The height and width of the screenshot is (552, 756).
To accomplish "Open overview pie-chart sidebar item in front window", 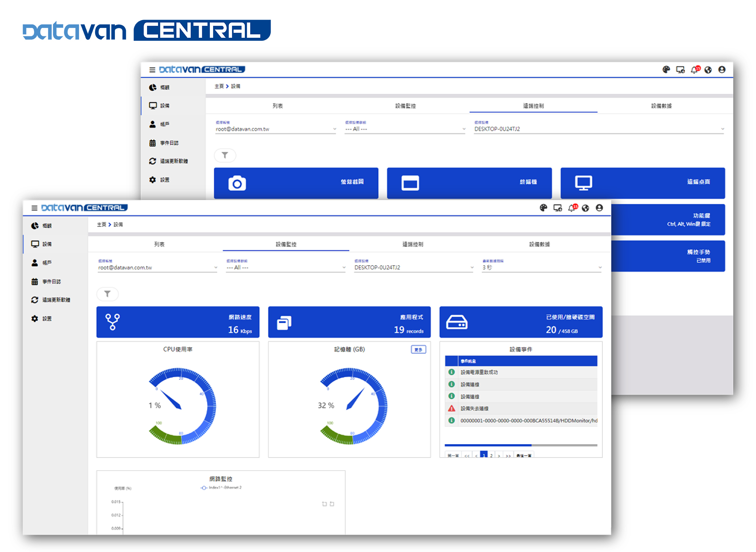I will tap(55, 226).
